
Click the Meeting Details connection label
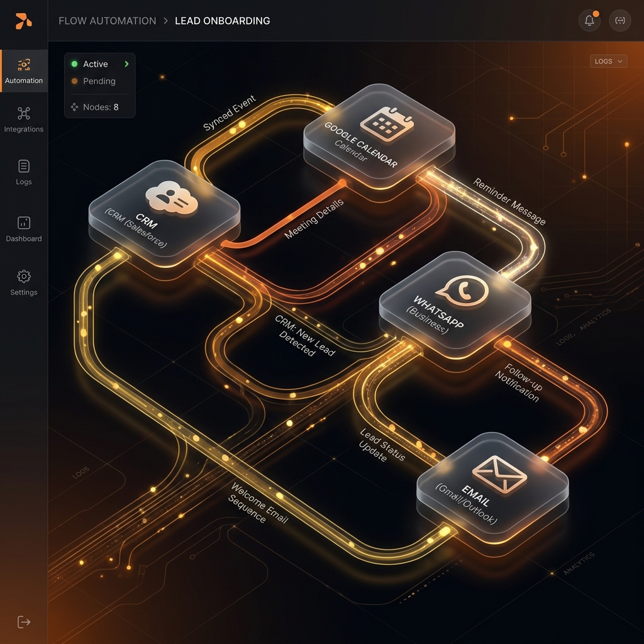pos(314,219)
